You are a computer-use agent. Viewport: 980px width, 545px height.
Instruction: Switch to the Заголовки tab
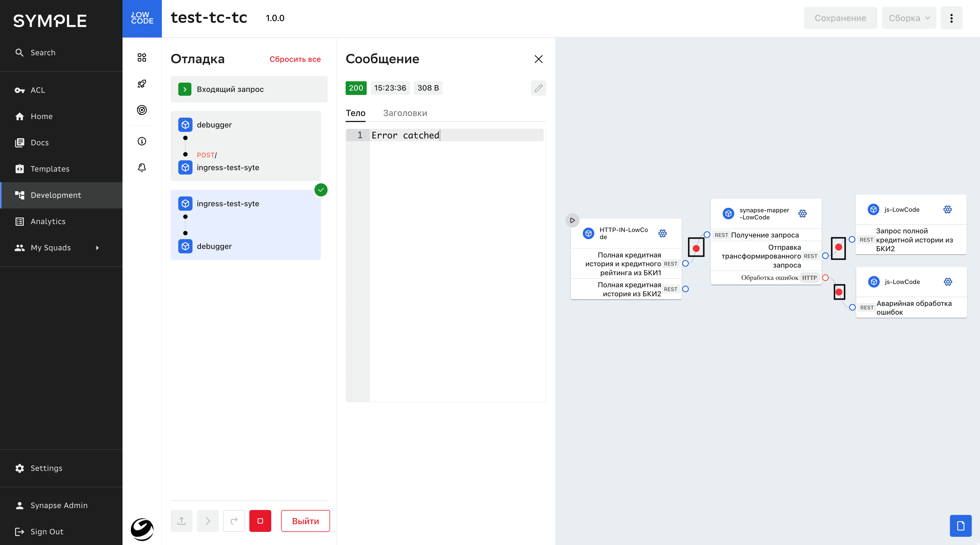coord(405,113)
